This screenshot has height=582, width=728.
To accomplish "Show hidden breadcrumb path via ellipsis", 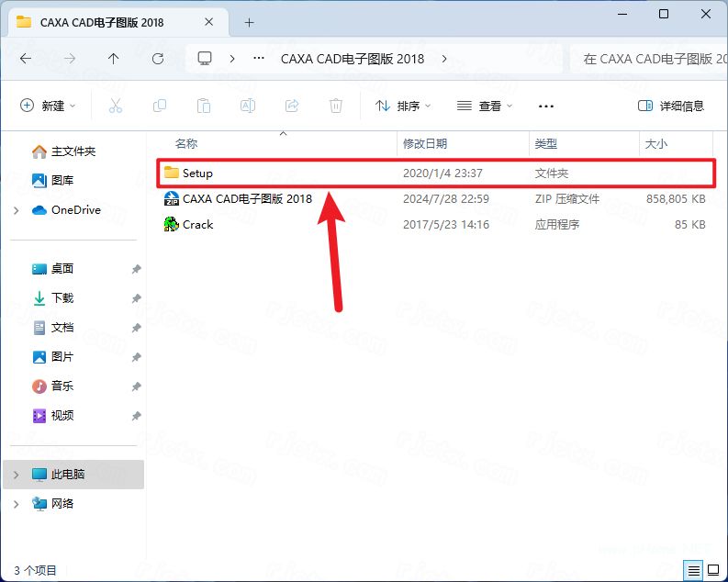I will click(x=259, y=59).
